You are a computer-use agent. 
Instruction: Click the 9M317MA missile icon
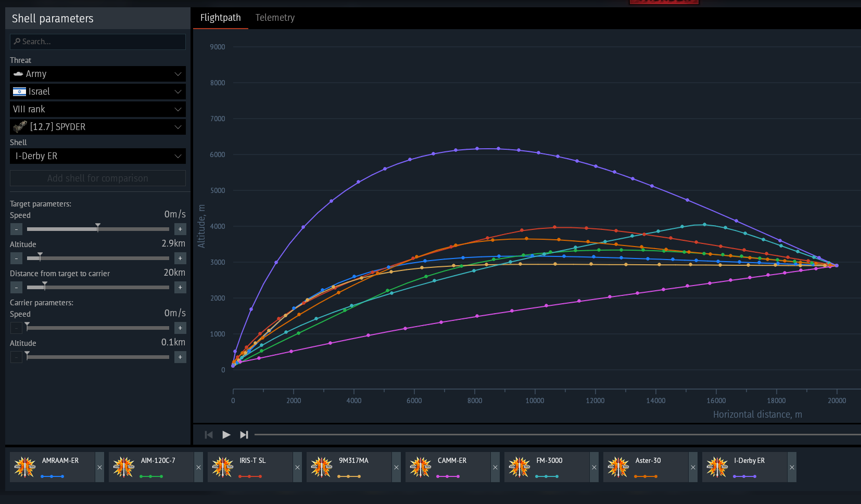pos(321,467)
